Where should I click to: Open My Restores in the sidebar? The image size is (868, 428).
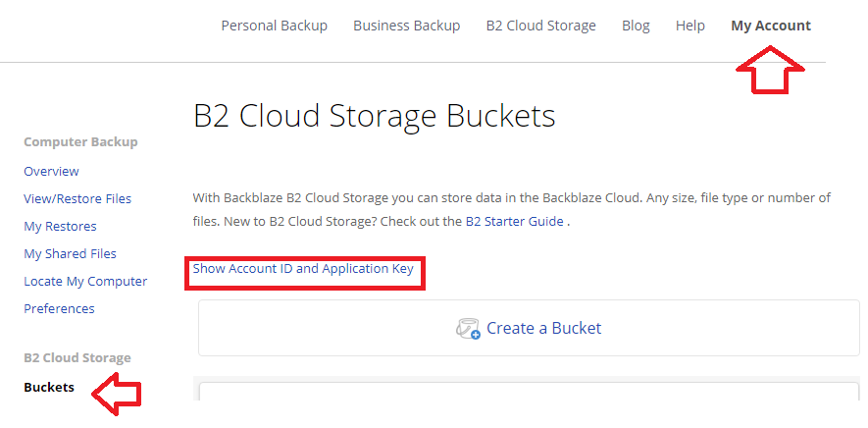(60, 227)
